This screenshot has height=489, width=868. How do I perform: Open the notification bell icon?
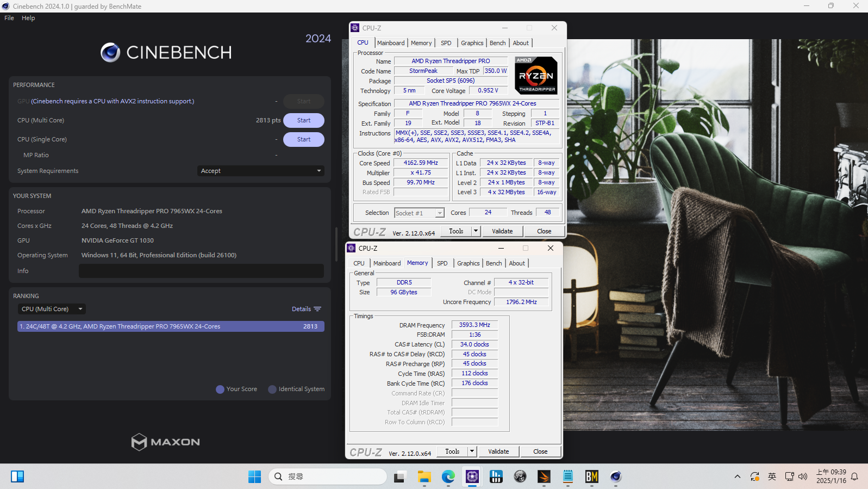[854, 476]
